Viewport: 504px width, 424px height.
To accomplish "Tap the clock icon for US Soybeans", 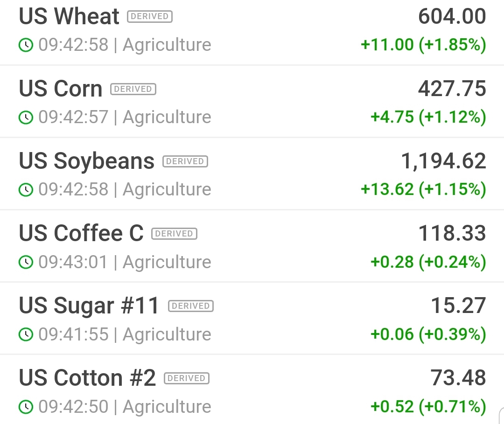I will point(26,190).
